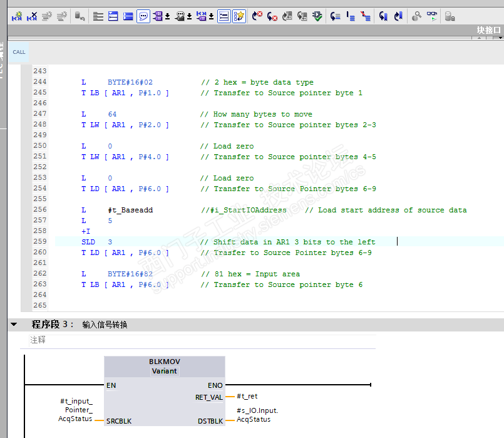Open the dropdown arrow beside tag information icon
Image resolution: width=504 pixels, height=438 pixels.
pos(189,16)
